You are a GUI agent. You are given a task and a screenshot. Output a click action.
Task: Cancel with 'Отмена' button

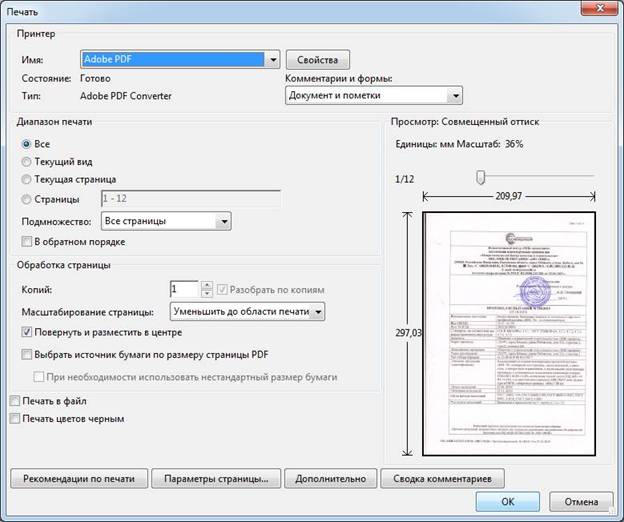[581, 501]
